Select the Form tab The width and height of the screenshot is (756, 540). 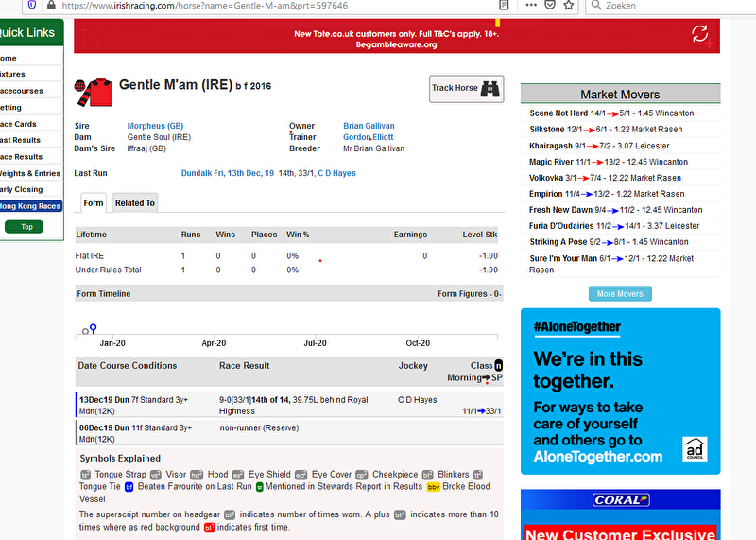coord(93,202)
